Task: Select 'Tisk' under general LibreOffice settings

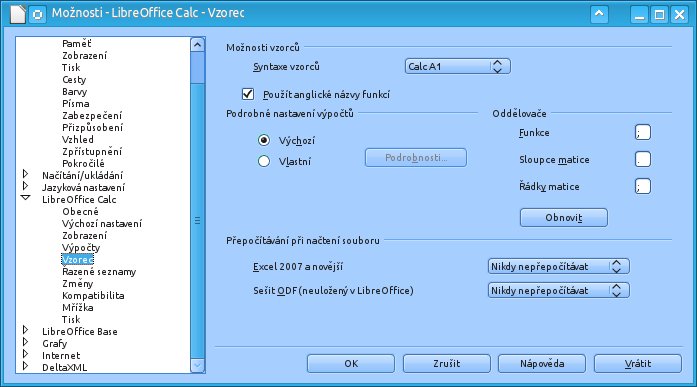Action: 71,68
